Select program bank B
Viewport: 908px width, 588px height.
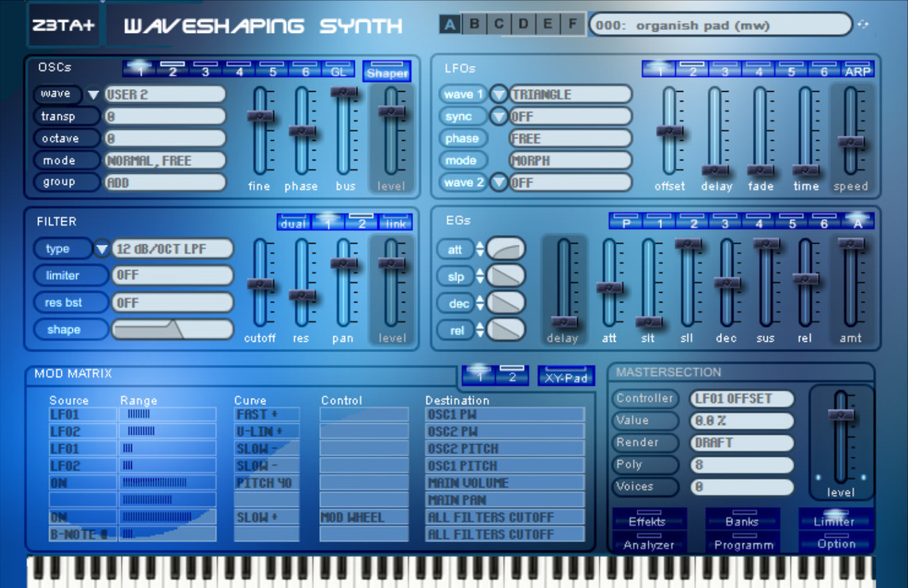click(x=474, y=24)
